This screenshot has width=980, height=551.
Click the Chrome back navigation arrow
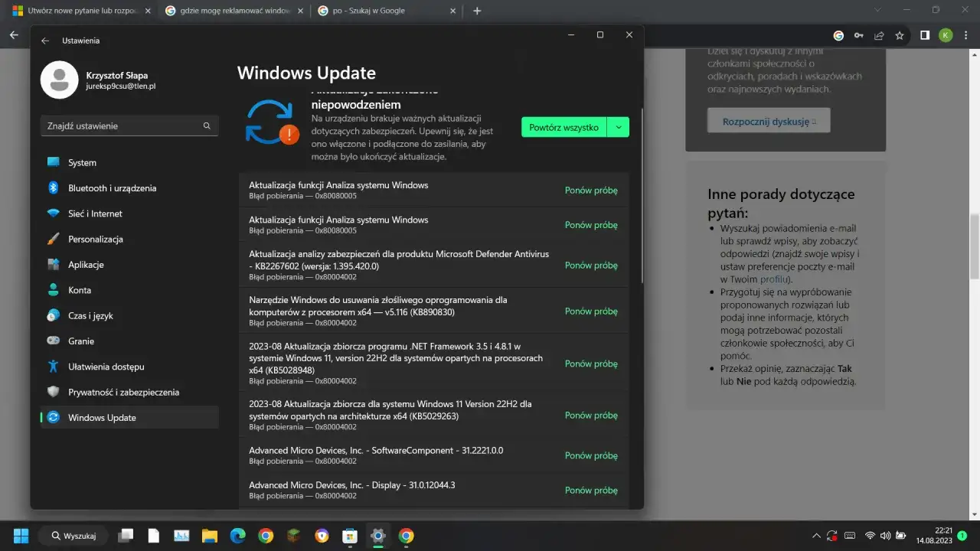coord(14,35)
